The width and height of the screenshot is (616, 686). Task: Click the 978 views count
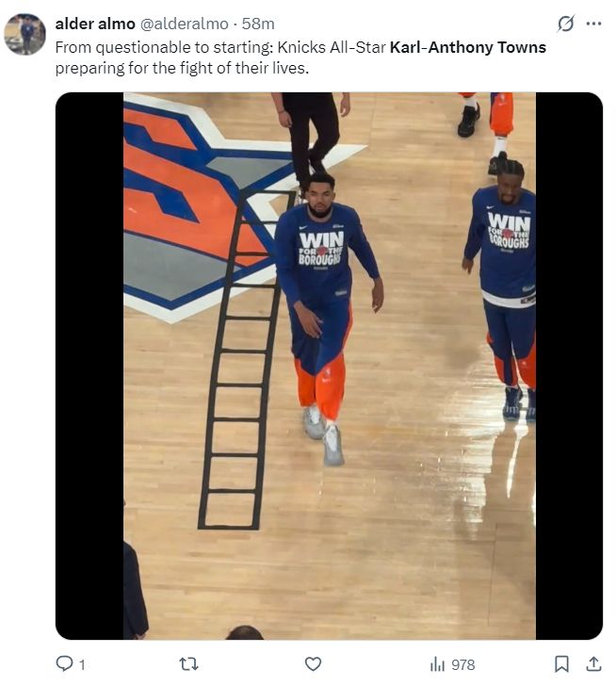(463, 665)
